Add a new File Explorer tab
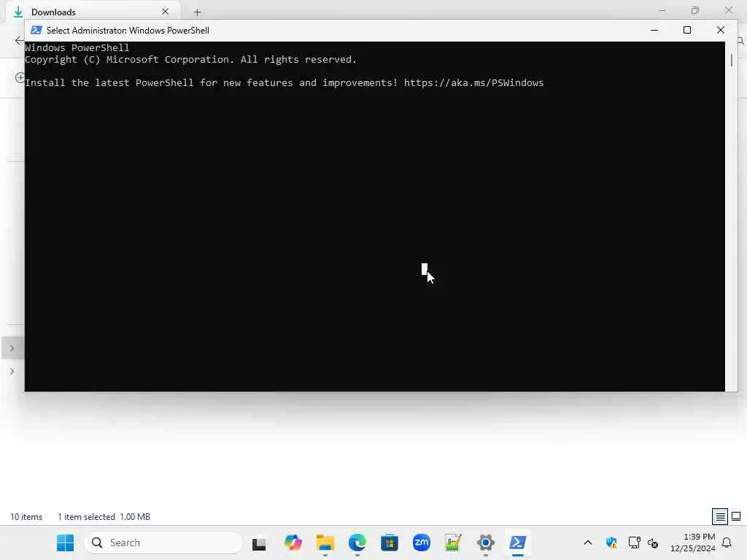The height and width of the screenshot is (560, 747). [x=197, y=12]
